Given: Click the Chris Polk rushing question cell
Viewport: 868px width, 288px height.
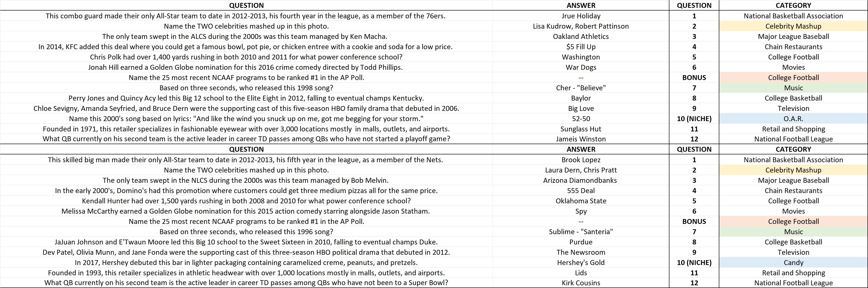Looking at the screenshot, I should (246, 57).
